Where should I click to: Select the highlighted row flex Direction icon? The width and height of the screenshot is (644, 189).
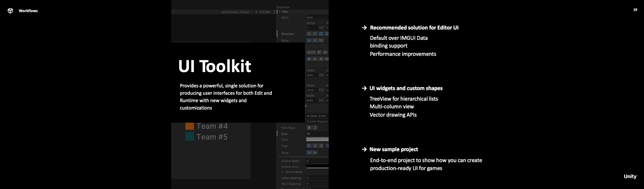click(x=321, y=34)
